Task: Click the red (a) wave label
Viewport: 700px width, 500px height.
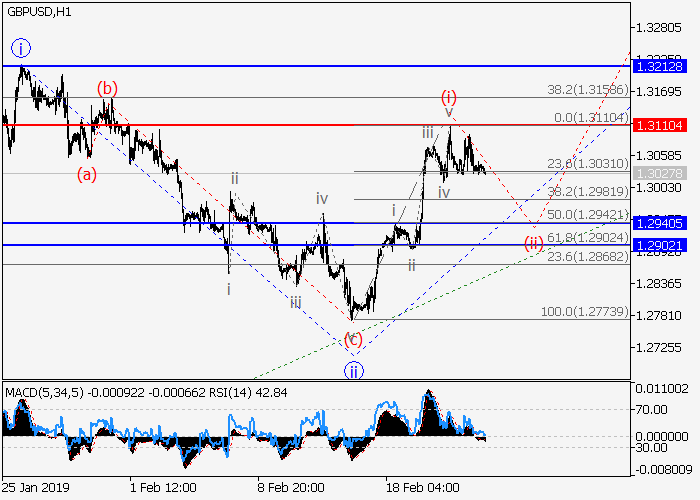Action: (88, 175)
